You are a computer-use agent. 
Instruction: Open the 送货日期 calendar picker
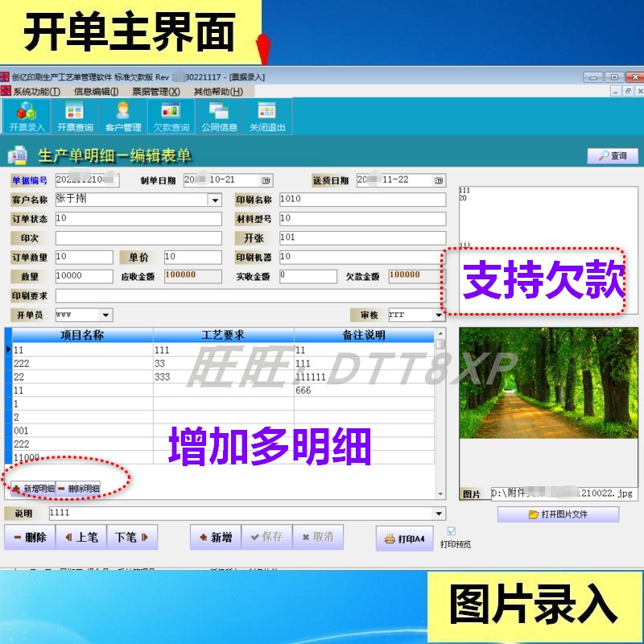point(438,180)
